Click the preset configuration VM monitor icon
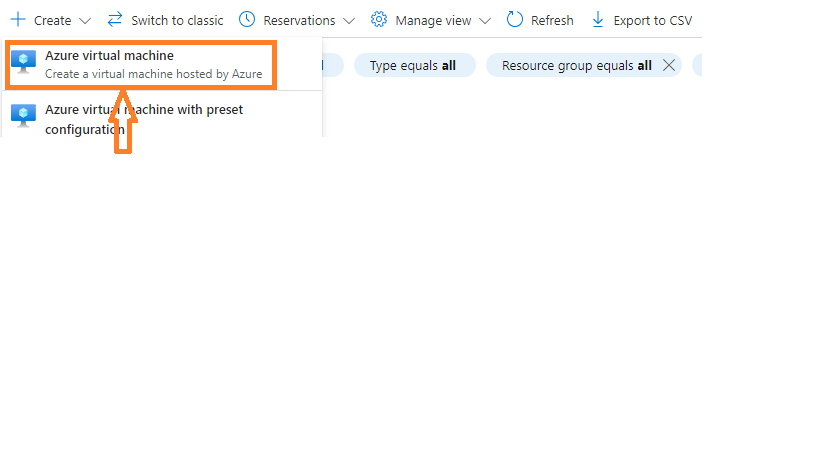Image resolution: width=819 pixels, height=460 pixels. click(24, 115)
